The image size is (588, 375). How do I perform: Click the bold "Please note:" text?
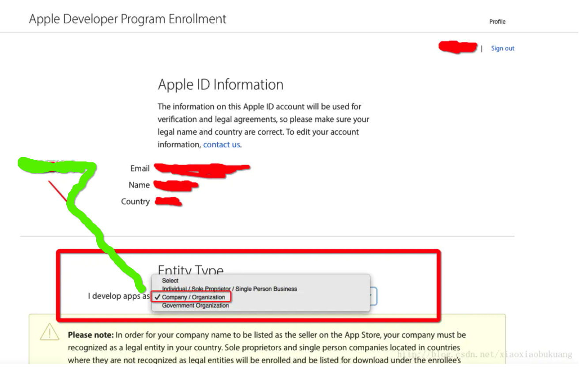tap(91, 335)
